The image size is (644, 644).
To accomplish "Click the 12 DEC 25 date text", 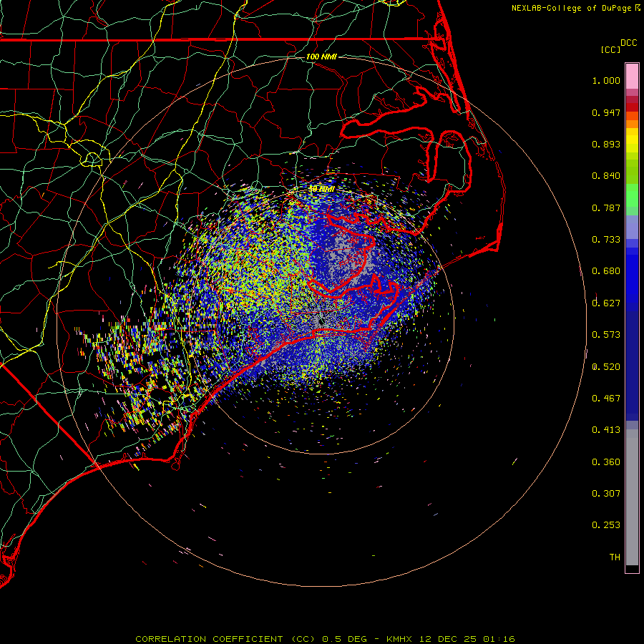I will [x=448, y=639].
